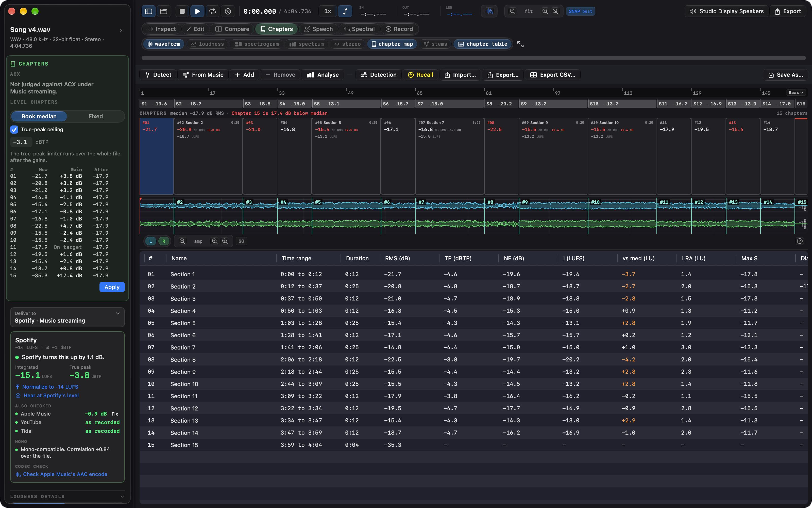Click the zoom in magnifier next to fit
This screenshot has width=812, height=508.
coord(545,11)
